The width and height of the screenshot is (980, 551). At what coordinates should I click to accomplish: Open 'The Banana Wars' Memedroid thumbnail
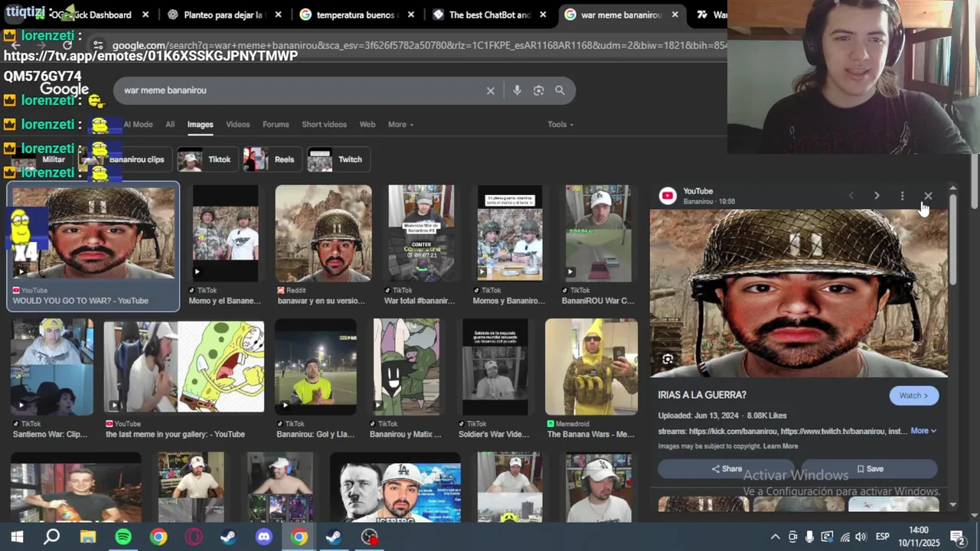coord(591,367)
